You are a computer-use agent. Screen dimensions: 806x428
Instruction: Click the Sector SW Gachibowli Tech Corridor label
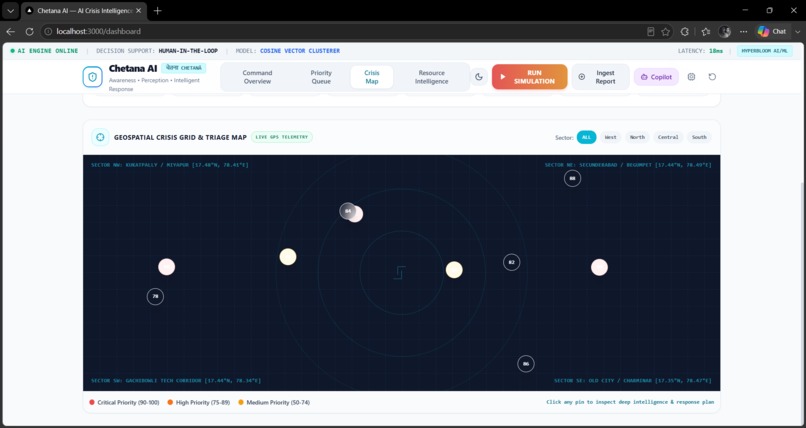[176, 381]
